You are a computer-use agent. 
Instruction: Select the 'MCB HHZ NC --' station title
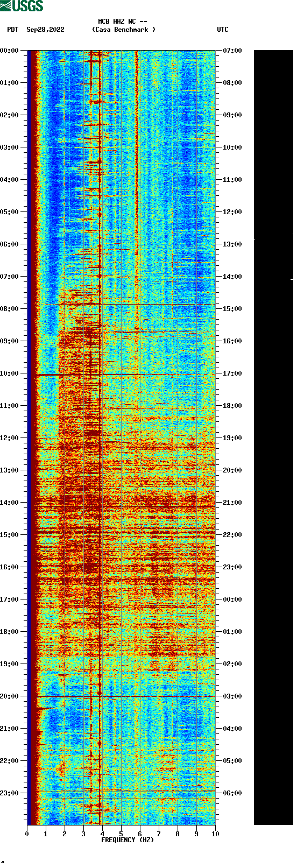pyautogui.click(x=123, y=22)
